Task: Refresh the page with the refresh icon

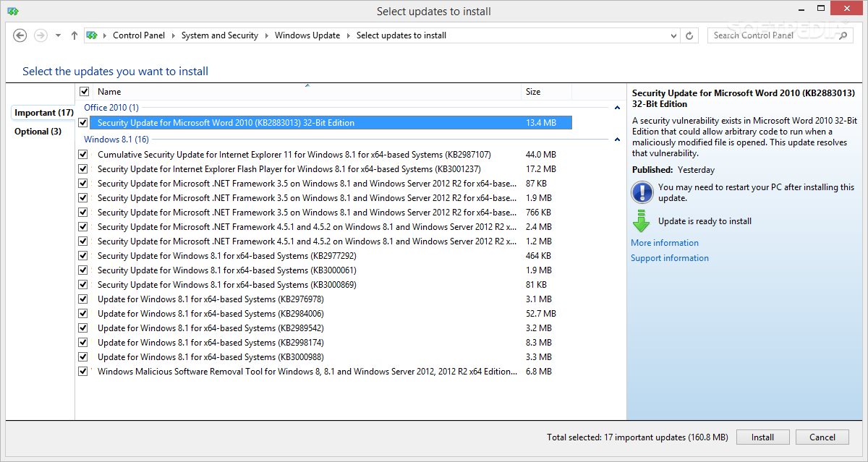Action: (x=690, y=35)
